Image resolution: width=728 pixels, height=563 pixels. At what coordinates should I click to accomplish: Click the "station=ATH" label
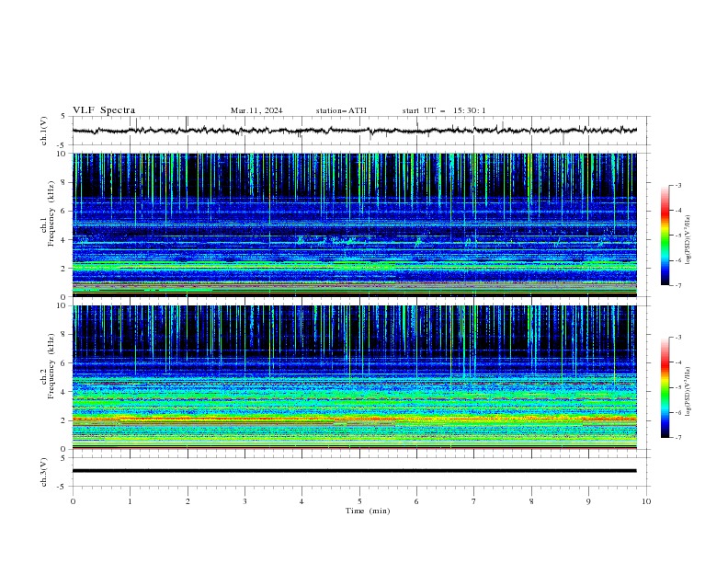tap(341, 110)
